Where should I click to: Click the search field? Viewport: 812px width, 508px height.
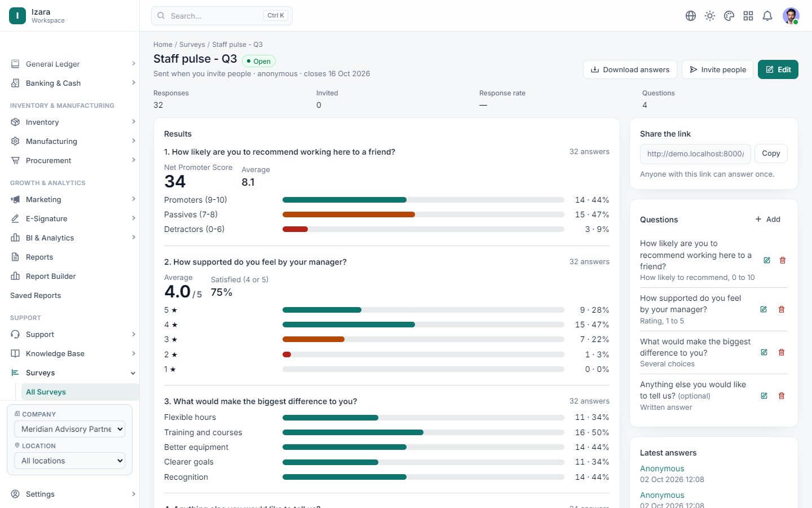222,16
